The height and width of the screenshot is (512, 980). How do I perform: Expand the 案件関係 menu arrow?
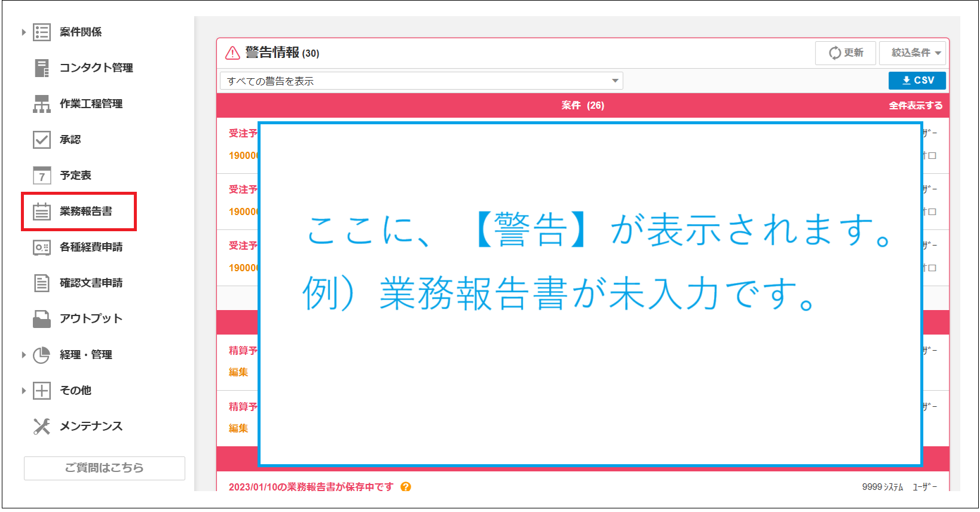[24, 32]
